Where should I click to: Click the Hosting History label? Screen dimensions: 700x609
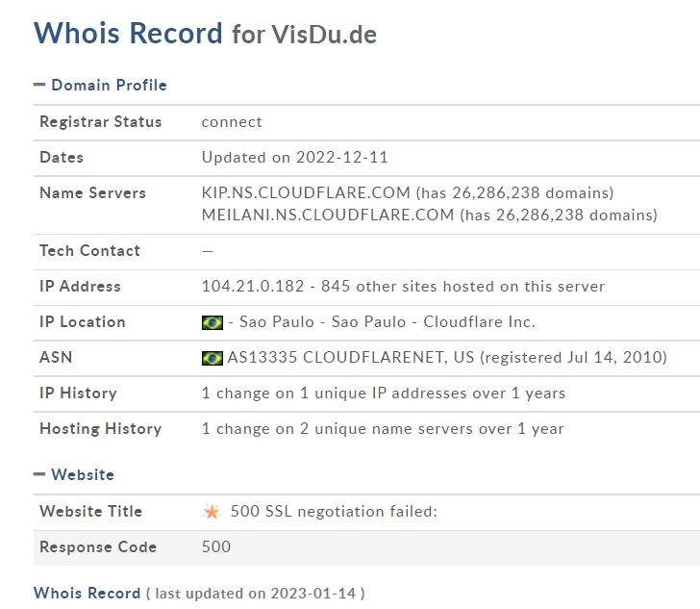click(100, 428)
